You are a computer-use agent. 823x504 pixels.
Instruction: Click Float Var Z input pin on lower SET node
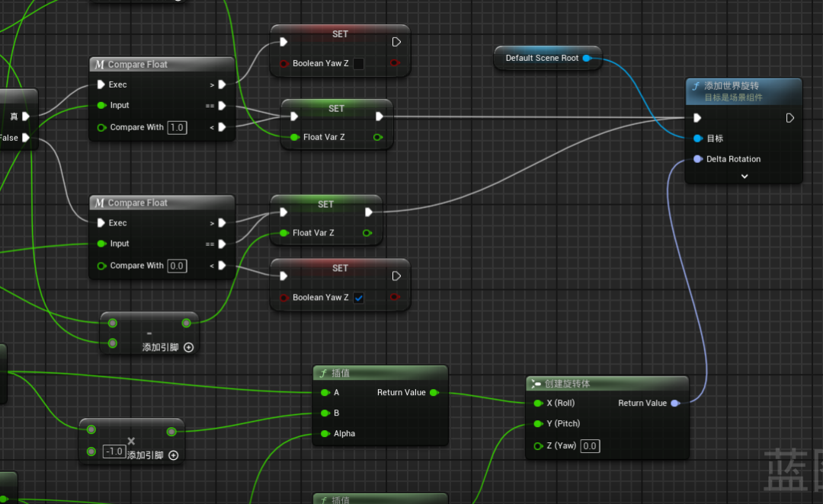tap(284, 233)
